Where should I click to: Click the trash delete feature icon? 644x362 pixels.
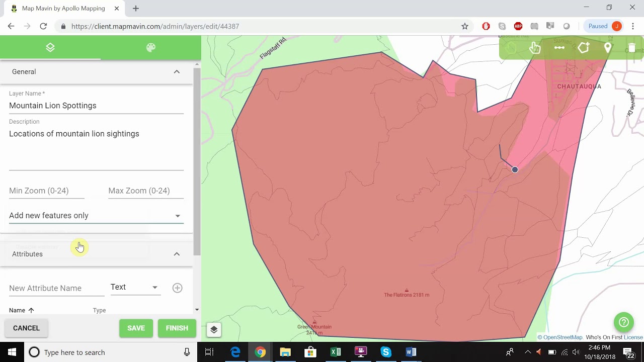pyautogui.click(x=632, y=48)
